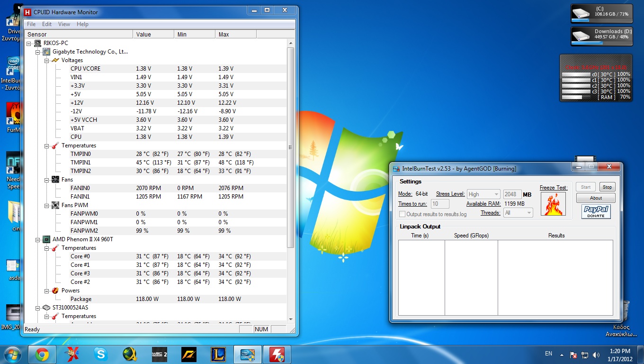Click the CPU usage meter gadget

[596, 77]
